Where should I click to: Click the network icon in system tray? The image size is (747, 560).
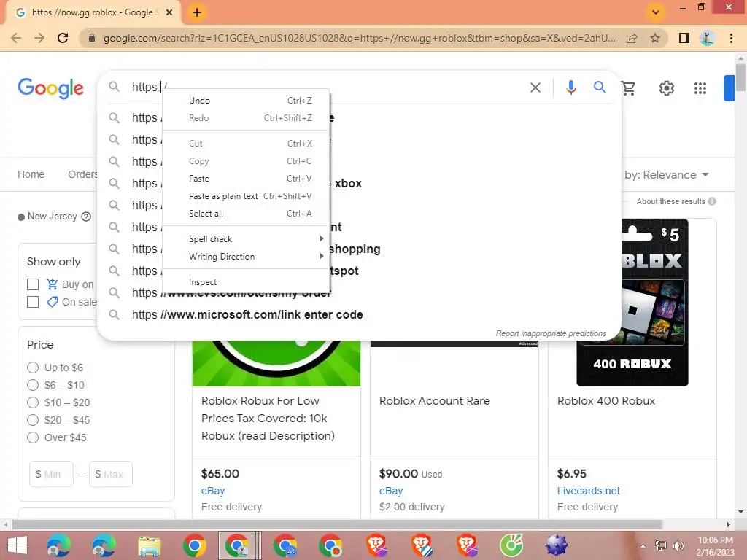click(x=661, y=545)
